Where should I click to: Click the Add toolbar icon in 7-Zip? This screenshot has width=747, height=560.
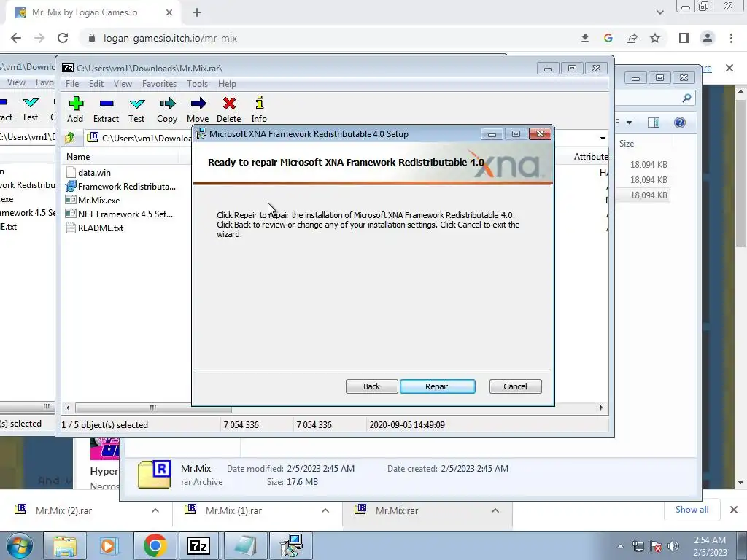click(x=76, y=104)
